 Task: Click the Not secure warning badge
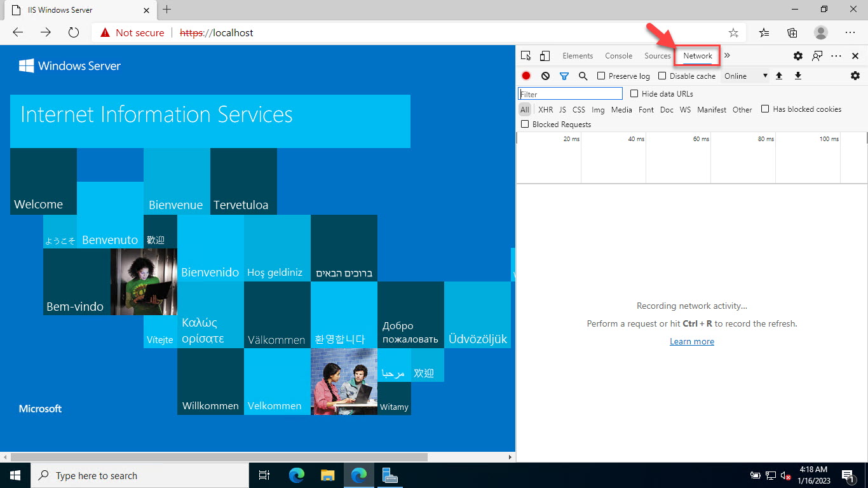(132, 32)
